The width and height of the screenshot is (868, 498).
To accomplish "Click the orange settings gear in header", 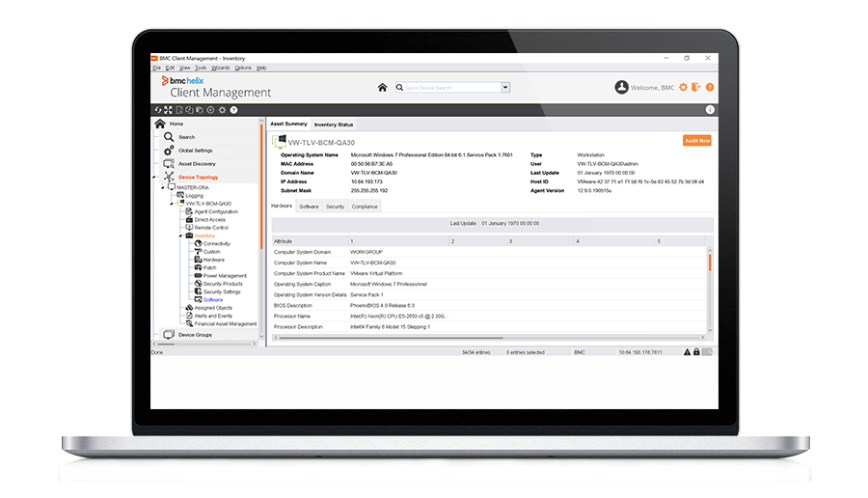I will point(683,88).
